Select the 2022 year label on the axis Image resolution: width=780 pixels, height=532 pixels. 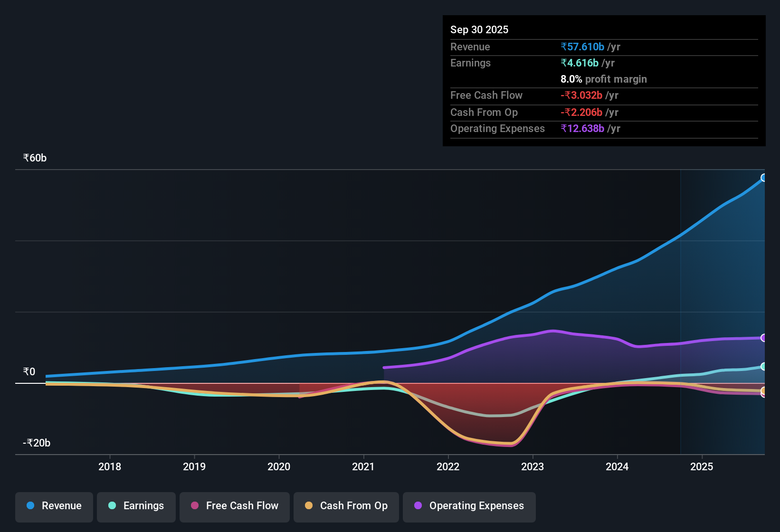click(x=448, y=467)
